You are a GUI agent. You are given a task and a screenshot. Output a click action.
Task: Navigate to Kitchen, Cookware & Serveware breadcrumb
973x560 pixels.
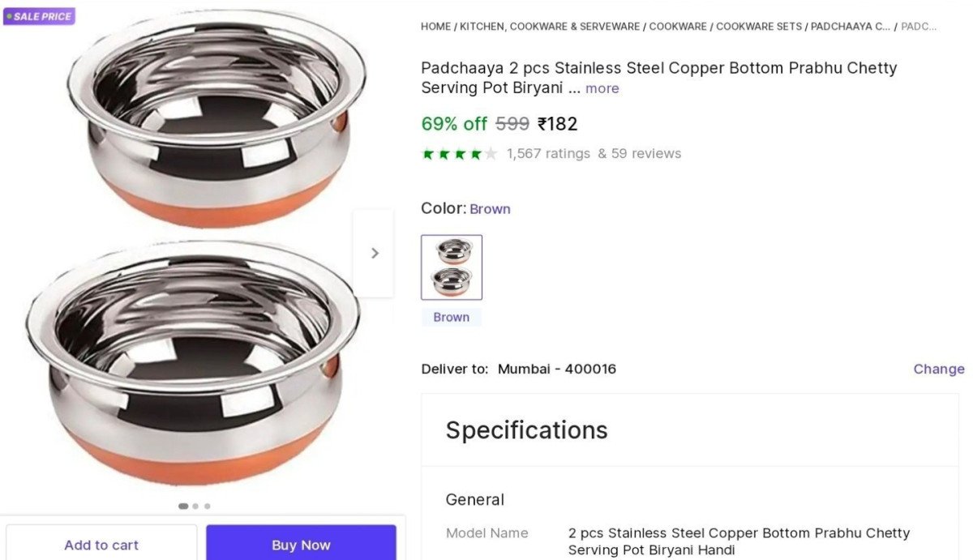point(550,27)
